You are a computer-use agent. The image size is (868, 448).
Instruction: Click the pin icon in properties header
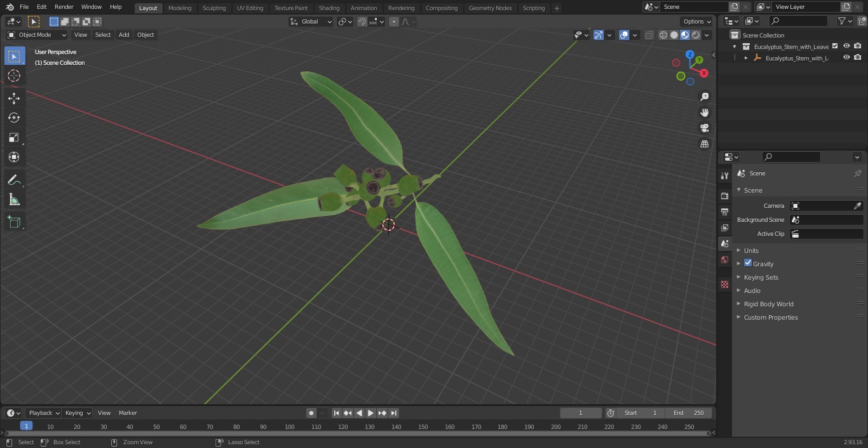point(857,173)
